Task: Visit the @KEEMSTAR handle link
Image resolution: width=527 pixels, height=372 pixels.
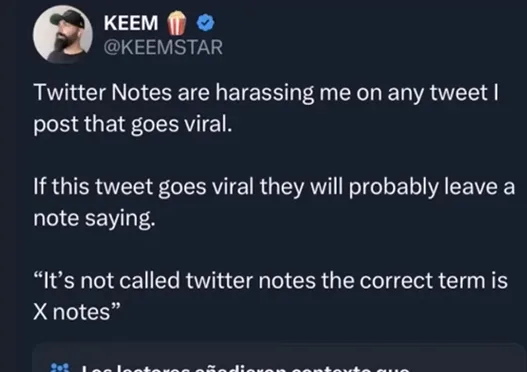Action: click(163, 47)
